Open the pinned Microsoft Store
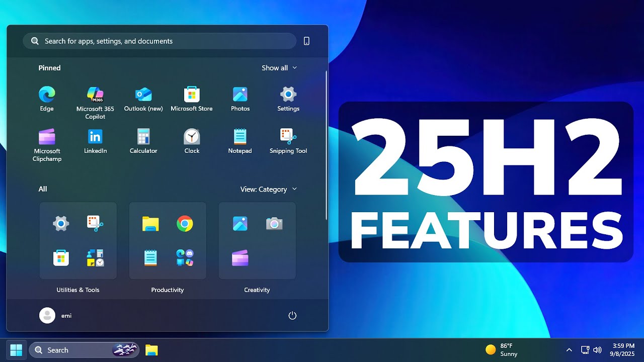The image size is (644, 362). 192,99
